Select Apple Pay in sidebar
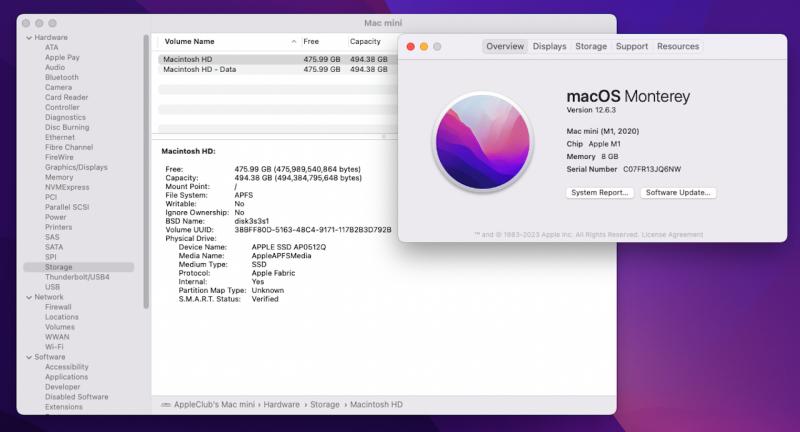 coord(62,58)
